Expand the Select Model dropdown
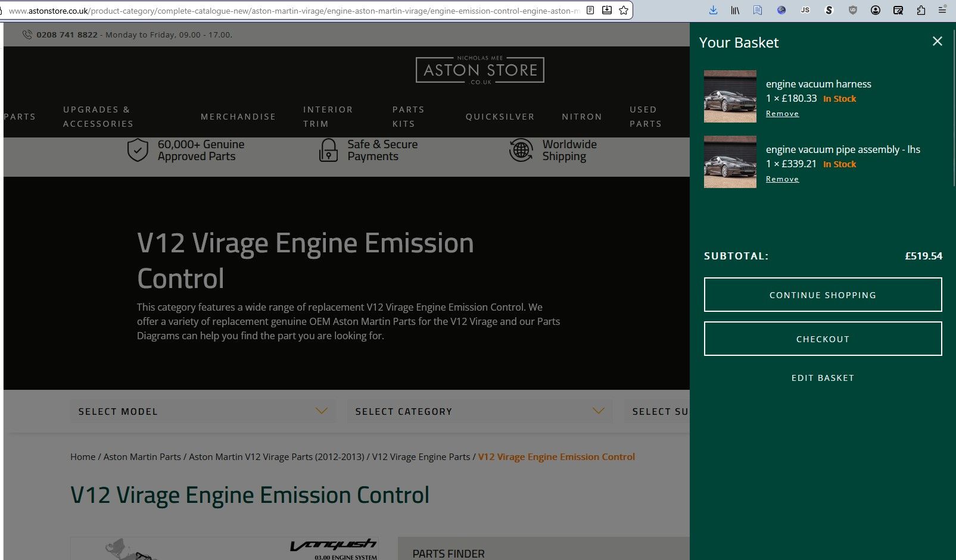This screenshot has height=560, width=956. click(203, 411)
